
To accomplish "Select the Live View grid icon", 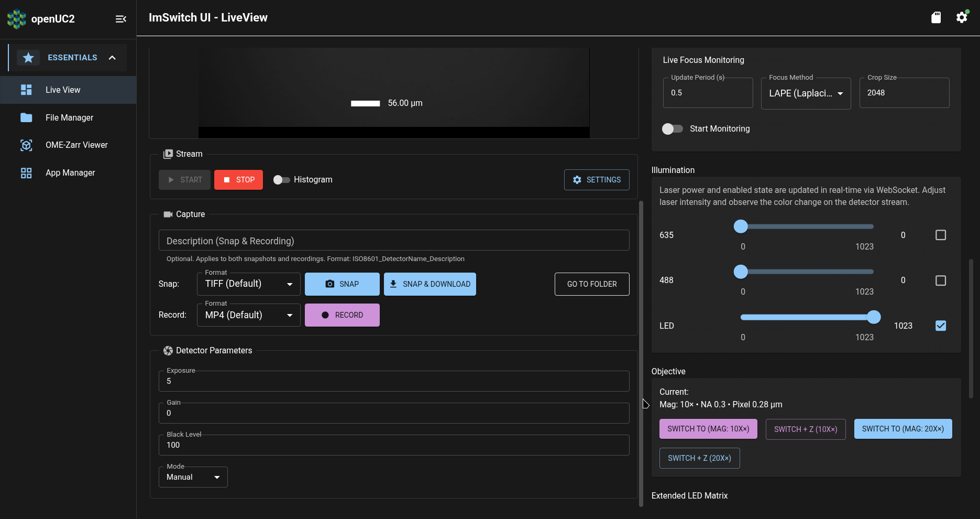I will [x=26, y=90].
